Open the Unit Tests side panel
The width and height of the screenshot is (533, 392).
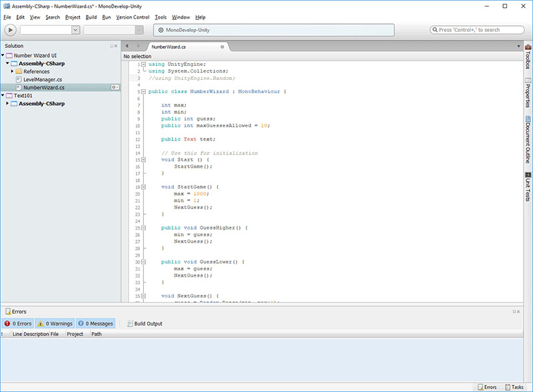(528, 187)
